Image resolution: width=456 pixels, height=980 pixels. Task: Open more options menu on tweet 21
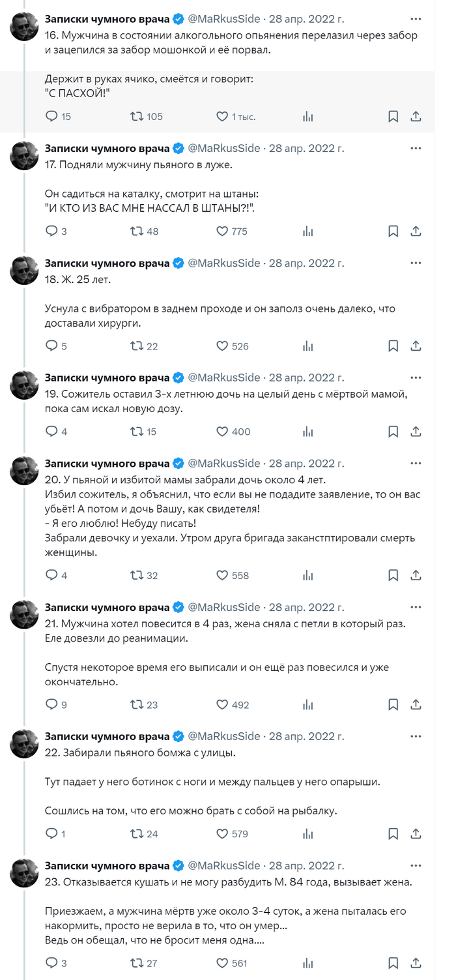point(416,608)
